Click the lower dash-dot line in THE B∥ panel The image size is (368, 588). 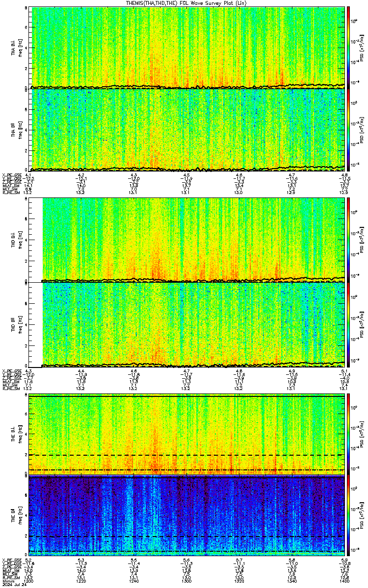click(187, 552)
